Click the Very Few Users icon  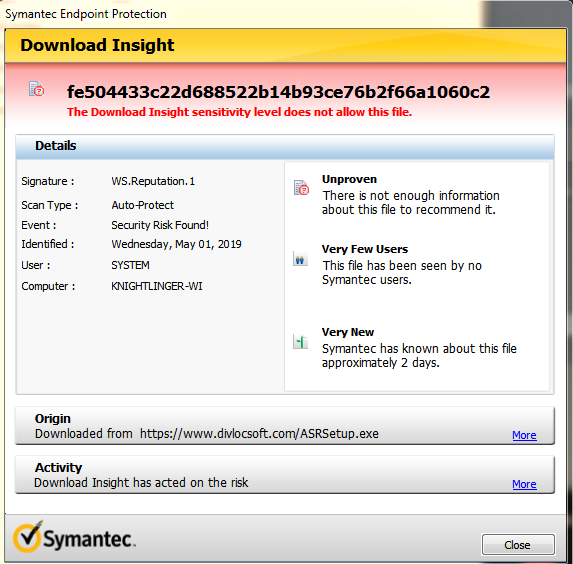[x=300, y=259]
